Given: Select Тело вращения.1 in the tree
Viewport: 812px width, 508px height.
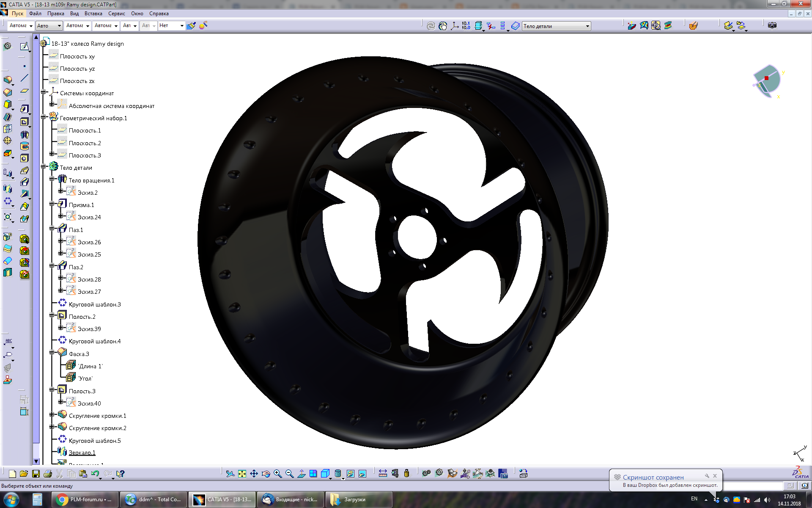Looking at the screenshot, I should click(x=91, y=180).
